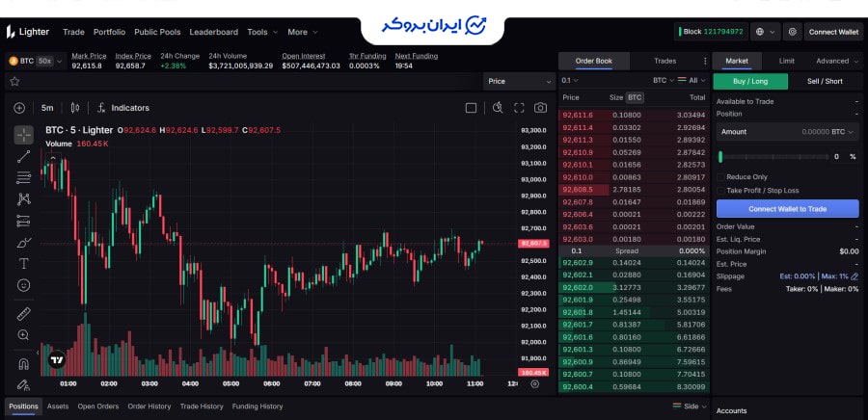Click the Block 121794972 status
Image resolution: width=868 pixels, height=420 pixels.
(712, 32)
